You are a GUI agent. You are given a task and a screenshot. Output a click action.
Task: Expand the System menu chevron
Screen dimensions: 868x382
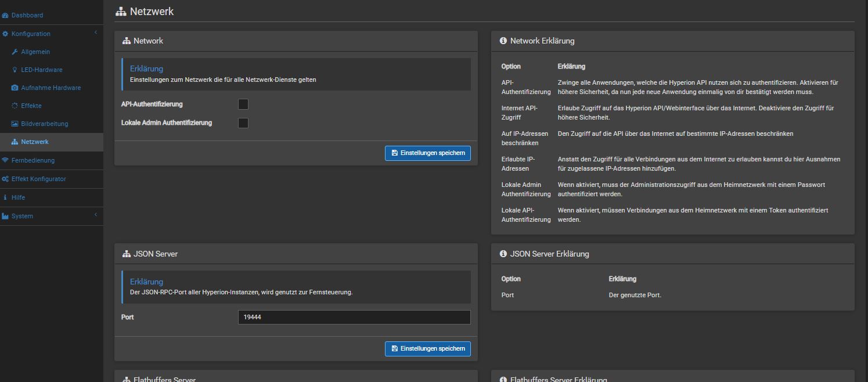click(x=96, y=215)
